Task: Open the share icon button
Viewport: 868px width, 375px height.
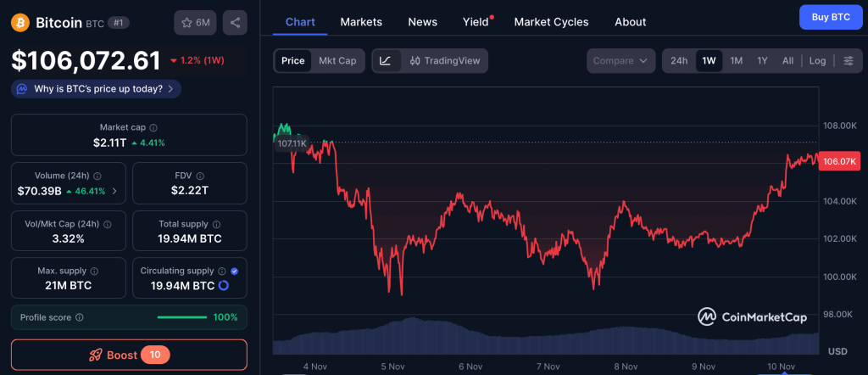Action: click(x=235, y=23)
